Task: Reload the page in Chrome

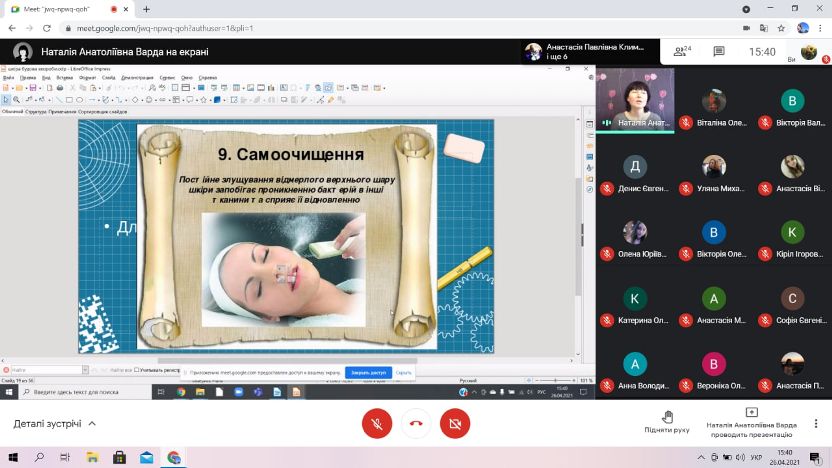Action: pos(48,28)
